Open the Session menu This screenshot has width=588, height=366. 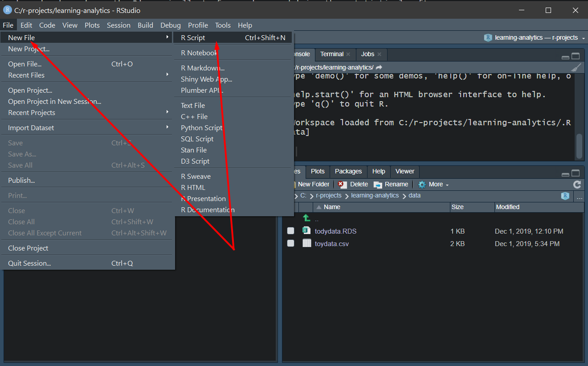[118, 25]
